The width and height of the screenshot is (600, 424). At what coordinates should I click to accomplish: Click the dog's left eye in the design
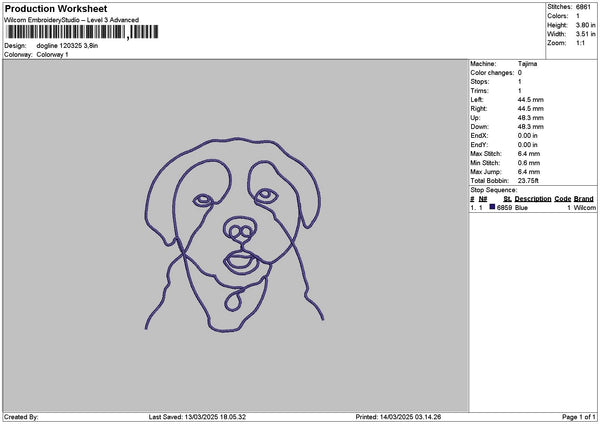[203, 200]
